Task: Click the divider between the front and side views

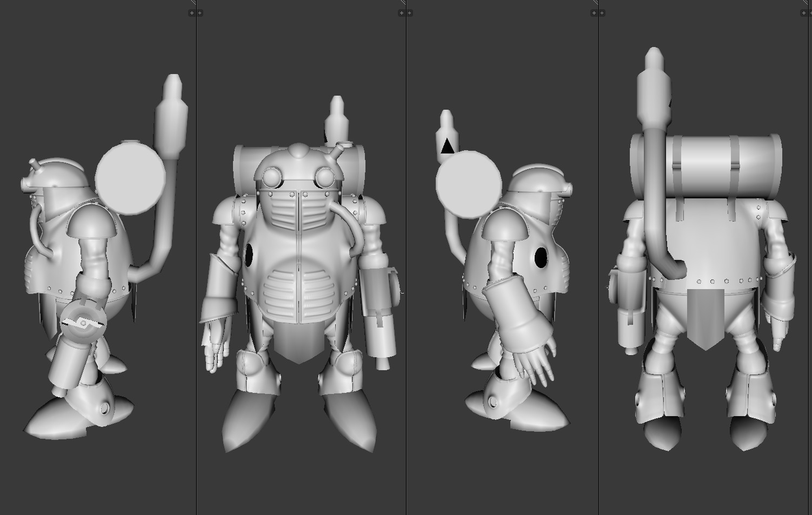Action: pyautogui.click(x=405, y=259)
